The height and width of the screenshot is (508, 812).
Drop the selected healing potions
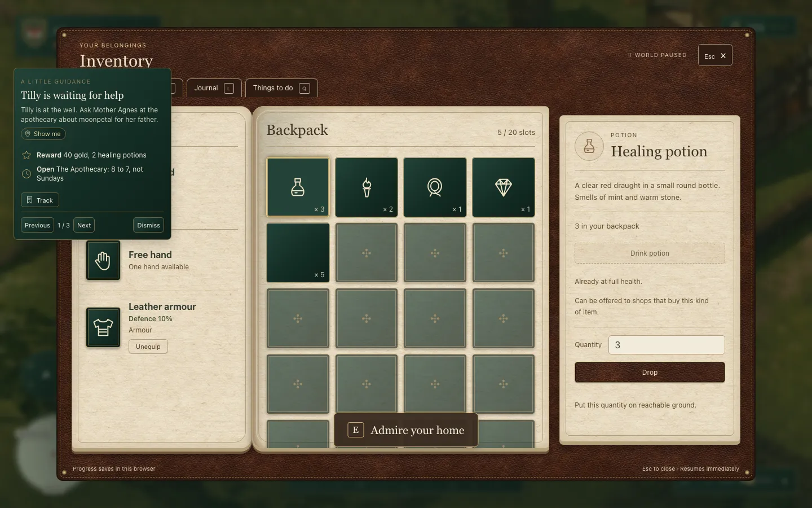pyautogui.click(x=650, y=373)
